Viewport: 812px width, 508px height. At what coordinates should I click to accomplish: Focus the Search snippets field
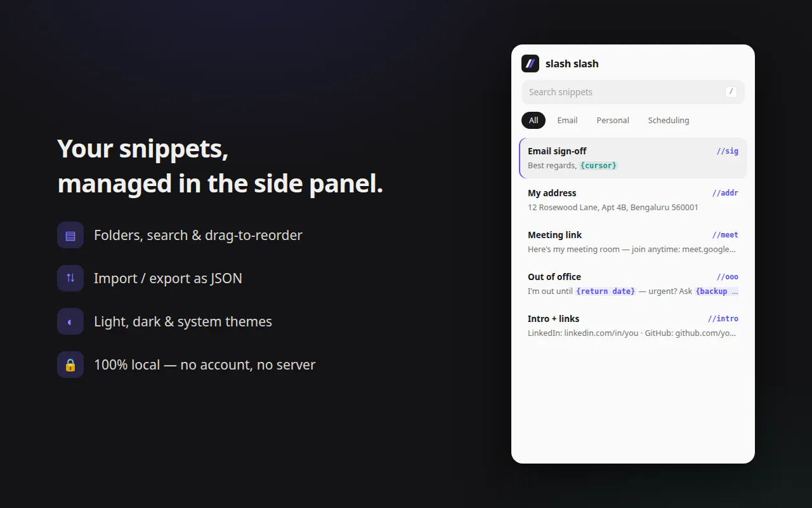click(x=633, y=92)
